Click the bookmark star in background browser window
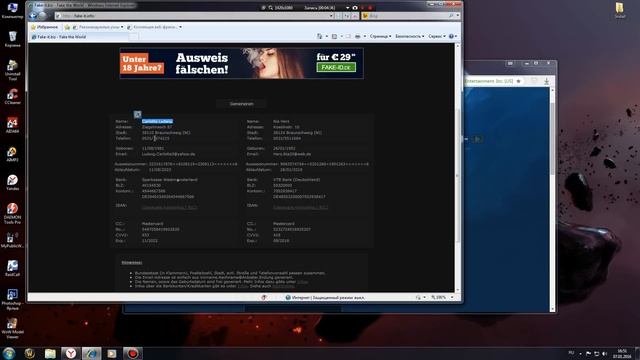Image resolution: width=640 pixels, height=360 pixels. point(518,81)
